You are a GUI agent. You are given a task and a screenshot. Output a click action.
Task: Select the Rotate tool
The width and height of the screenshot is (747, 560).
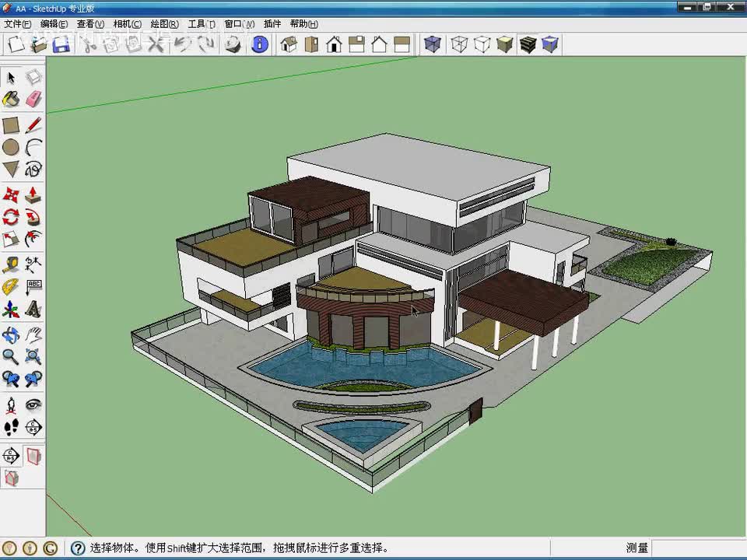(11, 217)
